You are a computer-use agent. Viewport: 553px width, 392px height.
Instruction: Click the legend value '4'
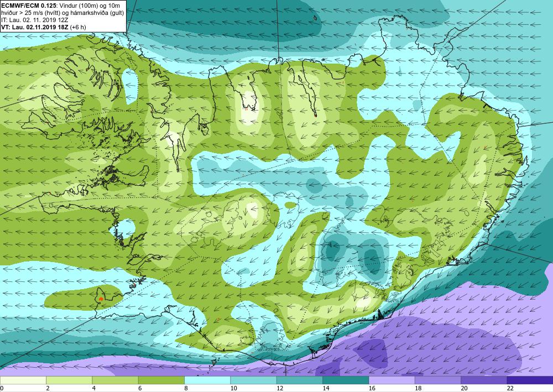[94, 388]
